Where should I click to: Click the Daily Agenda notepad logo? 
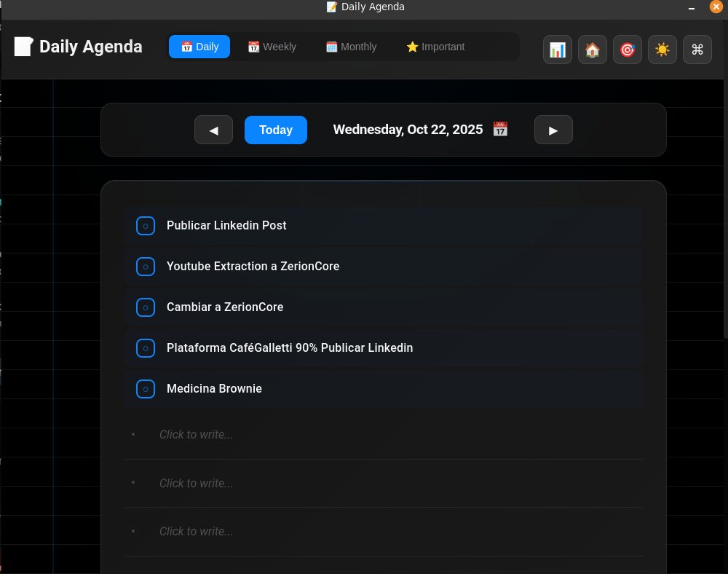pyautogui.click(x=23, y=47)
